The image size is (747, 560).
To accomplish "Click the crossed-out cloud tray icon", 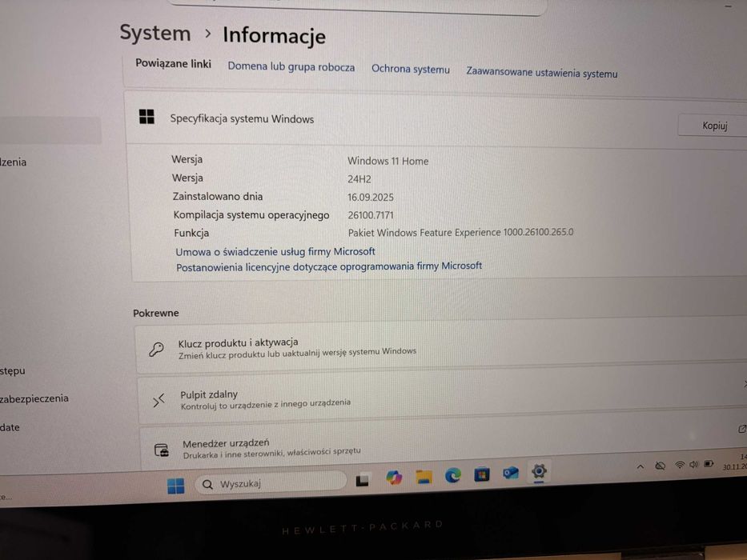I will (660, 466).
